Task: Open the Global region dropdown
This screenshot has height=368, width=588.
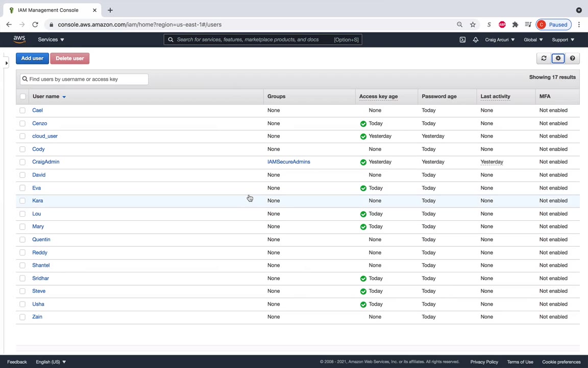Action: [533, 40]
